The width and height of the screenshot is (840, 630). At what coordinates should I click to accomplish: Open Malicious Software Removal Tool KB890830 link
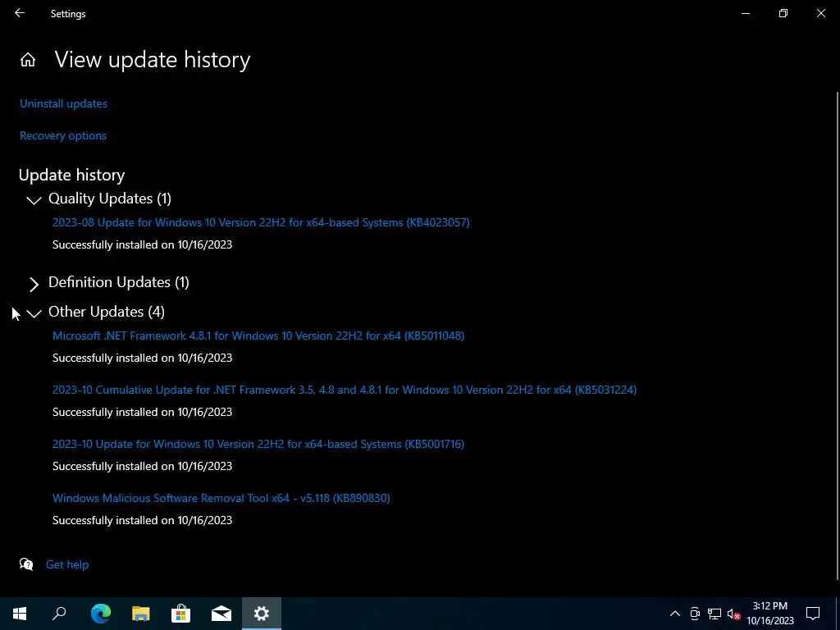click(221, 498)
